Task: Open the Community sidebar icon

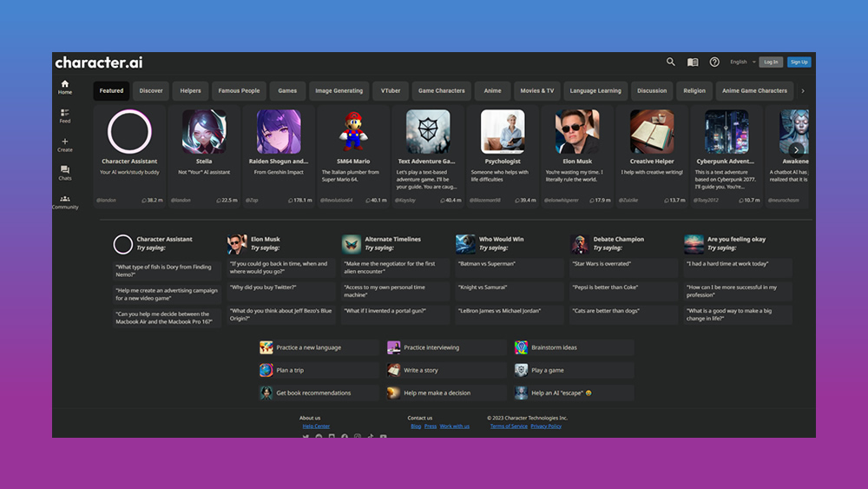Action: (65, 202)
